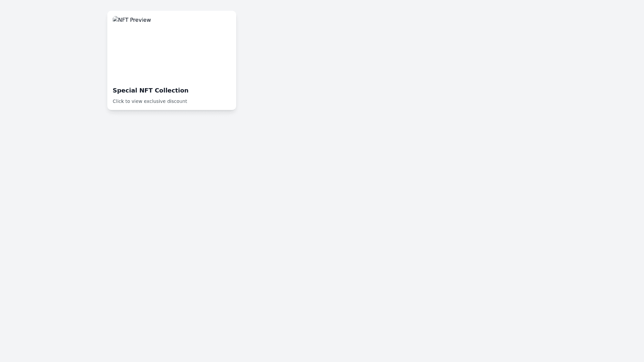Select the Special NFT Collection card
This screenshot has height=362, width=644.
pos(172,60)
